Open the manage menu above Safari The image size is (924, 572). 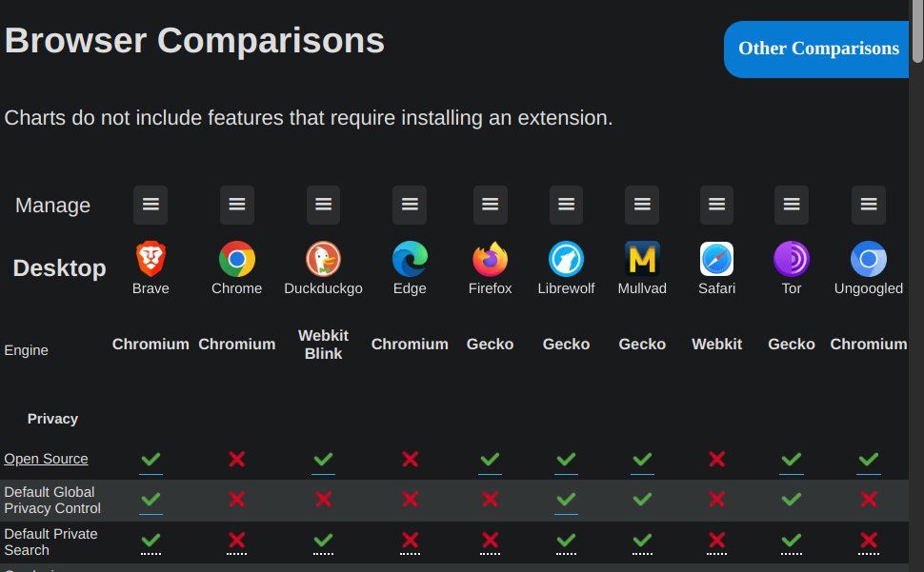click(x=716, y=205)
